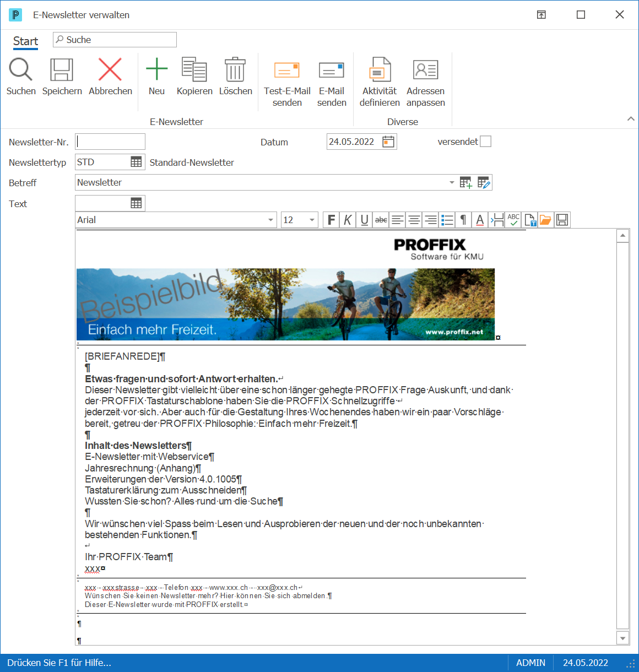Toggle paragraph marks display (¶)
Screen dimensions: 639x672
pyautogui.click(x=463, y=220)
